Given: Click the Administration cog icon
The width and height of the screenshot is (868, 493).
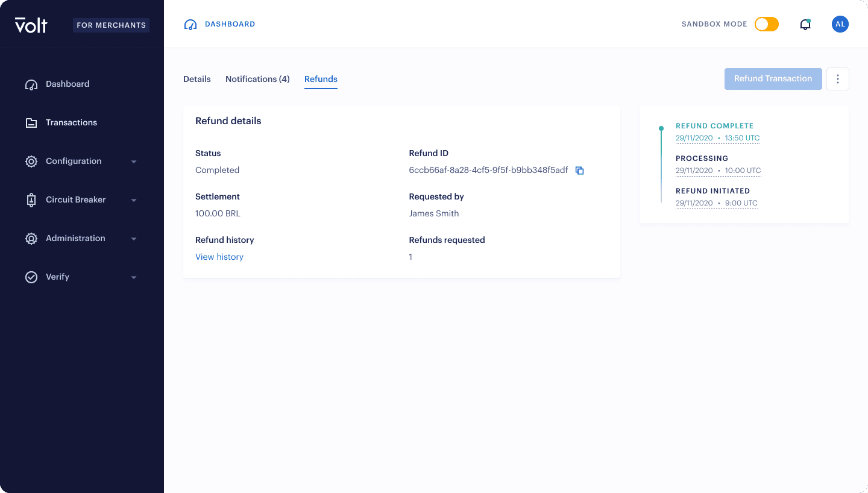Looking at the screenshot, I should (x=31, y=238).
